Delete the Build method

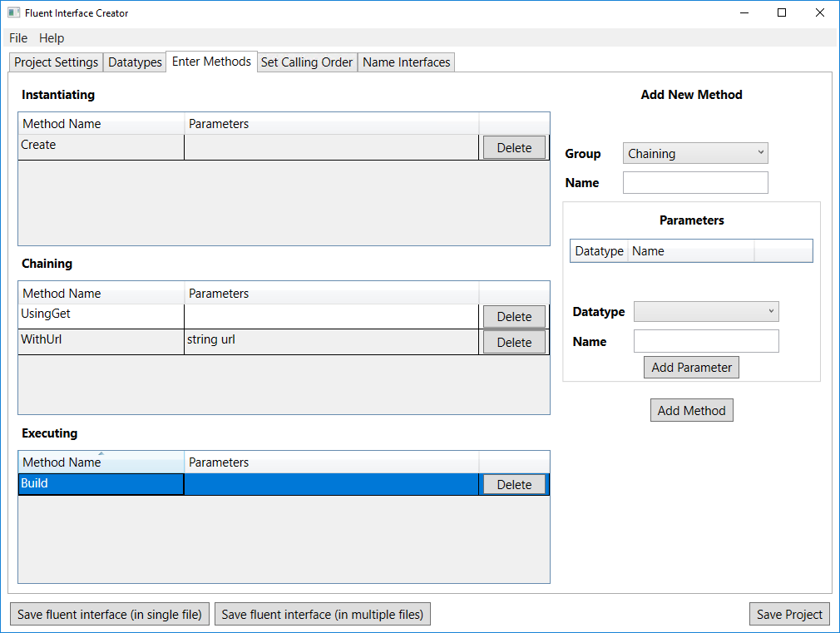coord(514,485)
